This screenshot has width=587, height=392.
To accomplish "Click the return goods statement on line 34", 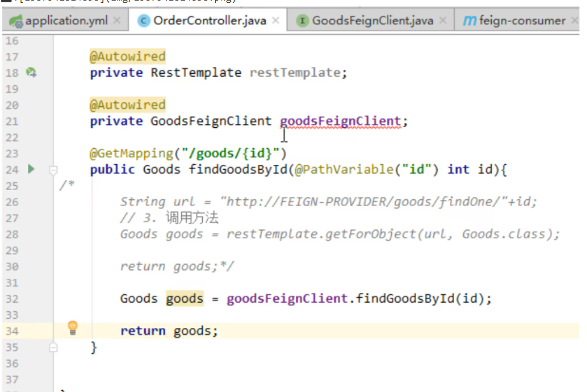I will point(169,331).
